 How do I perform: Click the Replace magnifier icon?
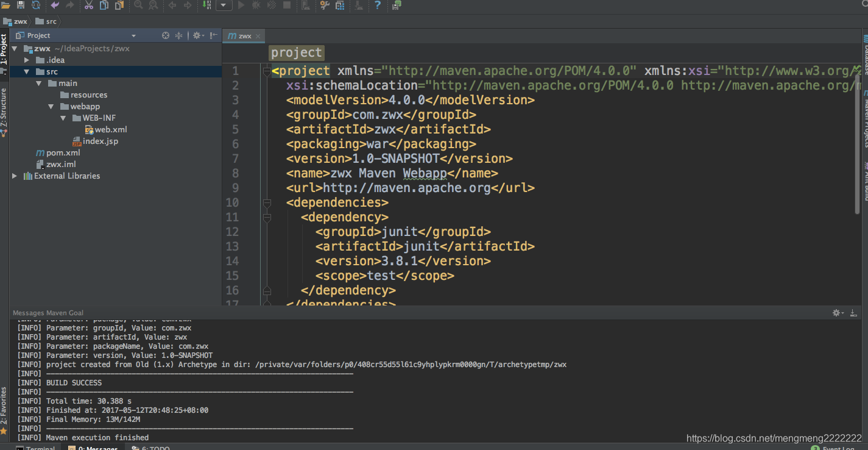(153, 5)
